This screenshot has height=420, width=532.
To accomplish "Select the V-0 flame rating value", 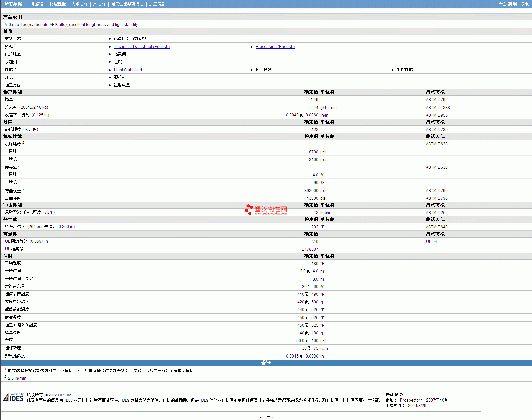I will tap(315, 242).
